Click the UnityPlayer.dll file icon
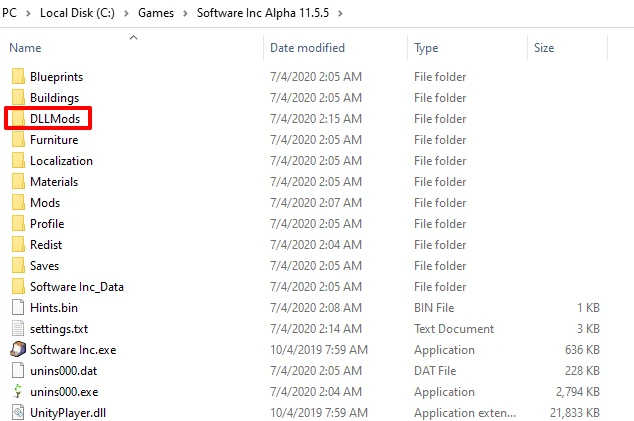The height and width of the screenshot is (421, 634). tap(18, 413)
